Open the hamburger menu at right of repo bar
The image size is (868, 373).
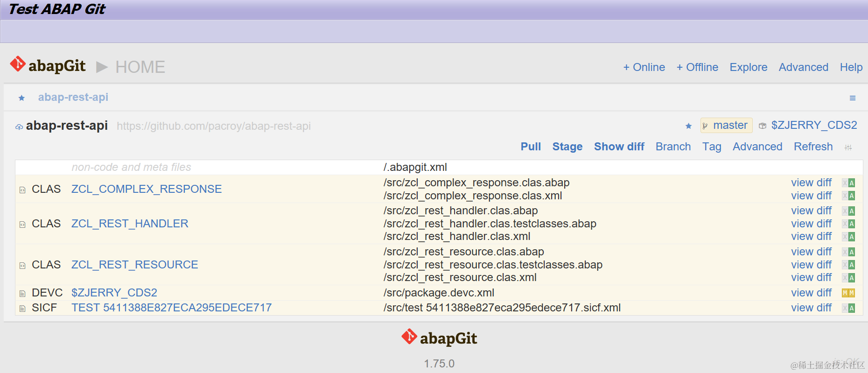click(853, 98)
